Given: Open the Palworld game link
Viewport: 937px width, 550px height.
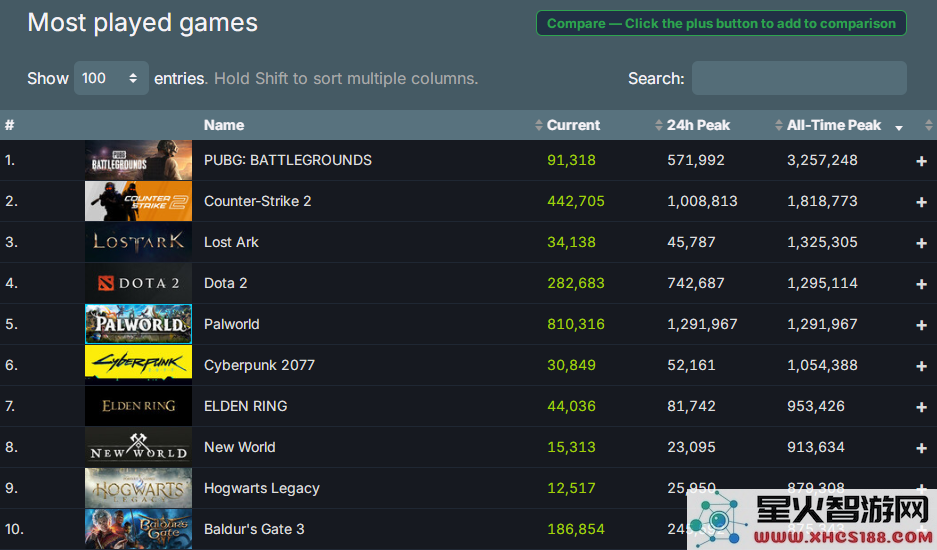Looking at the screenshot, I should 231,324.
